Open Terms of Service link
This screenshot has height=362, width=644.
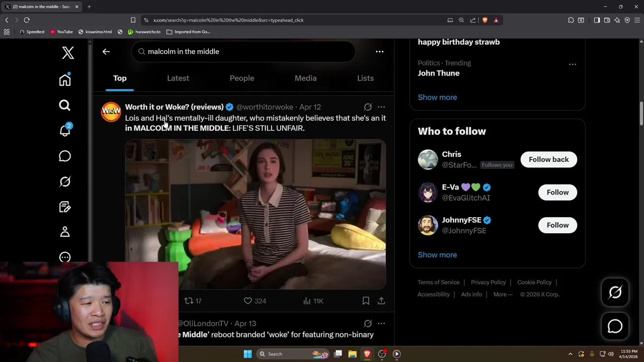pyautogui.click(x=438, y=283)
